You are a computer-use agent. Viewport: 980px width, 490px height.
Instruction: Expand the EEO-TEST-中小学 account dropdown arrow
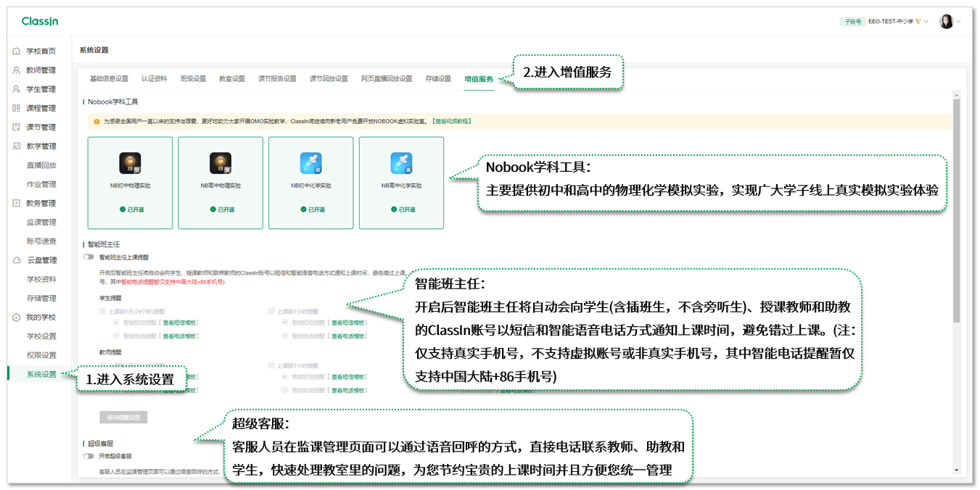(x=926, y=22)
